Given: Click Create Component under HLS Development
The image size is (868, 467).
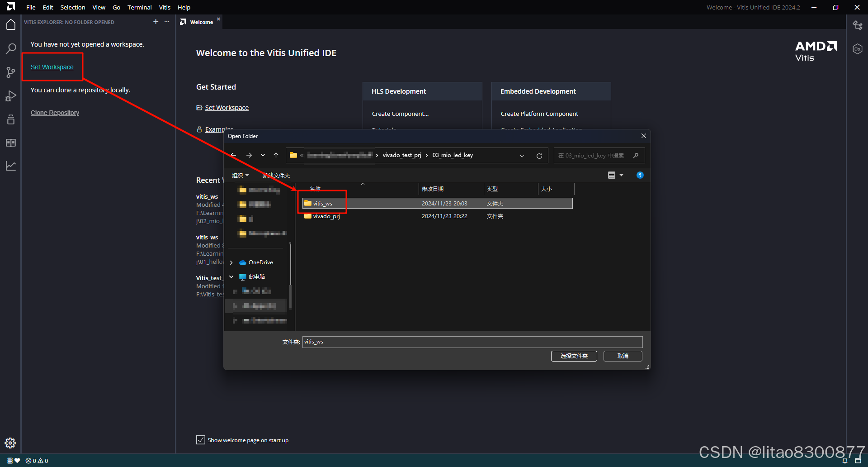Looking at the screenshot, I should 400,114.
